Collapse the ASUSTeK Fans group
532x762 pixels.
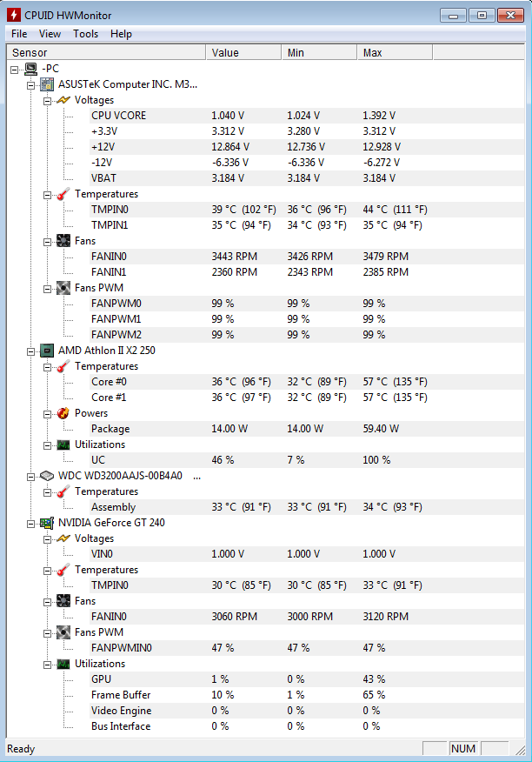(47, 242)
